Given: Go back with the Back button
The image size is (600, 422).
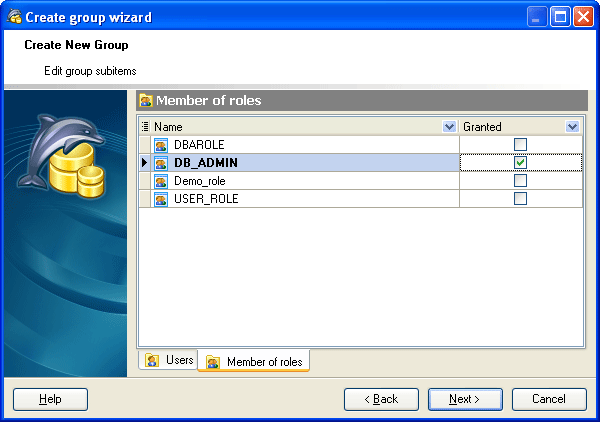Looking at the screenshot, I should (381, 399).
